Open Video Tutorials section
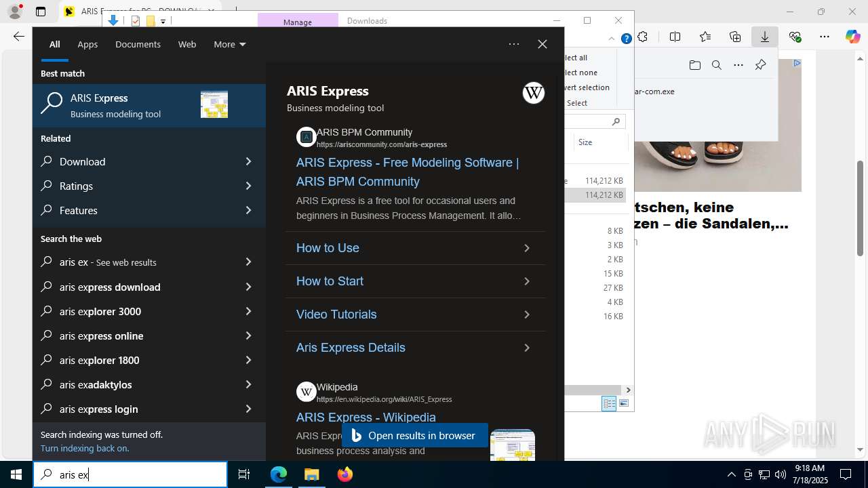 (x=415, y=314)
